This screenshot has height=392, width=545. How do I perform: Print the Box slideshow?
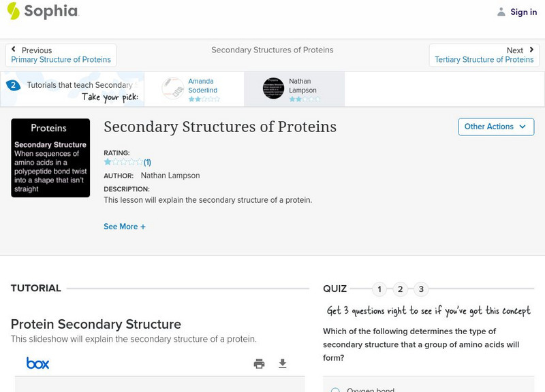click(259, 364)
